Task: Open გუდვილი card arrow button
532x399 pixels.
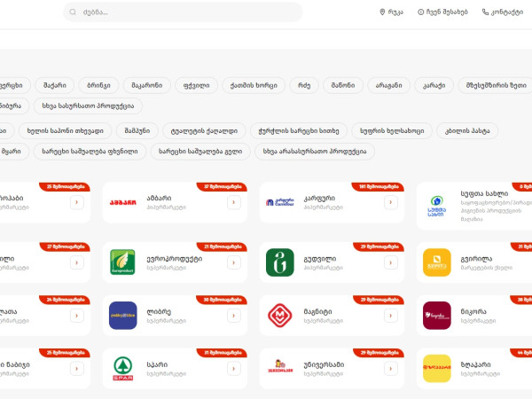Action: coord(391,262)
